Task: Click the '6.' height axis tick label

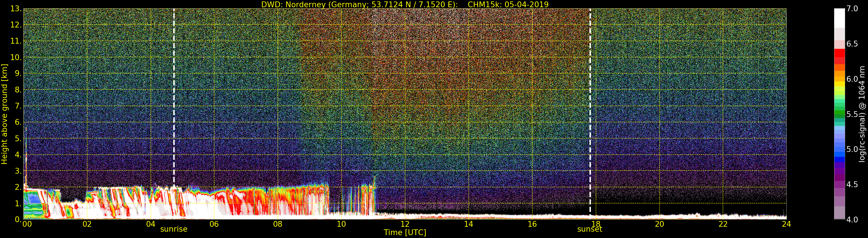Action: tap(18, 122)
